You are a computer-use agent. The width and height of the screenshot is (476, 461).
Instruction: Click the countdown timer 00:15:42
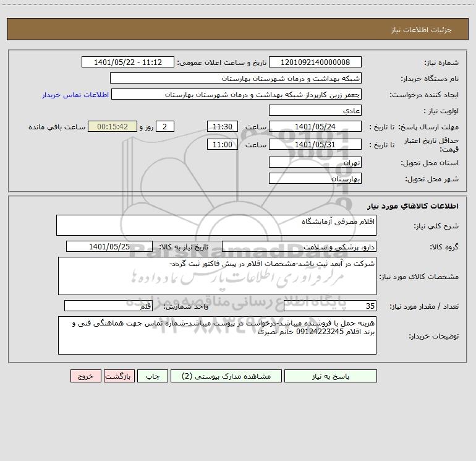[113, 127]
